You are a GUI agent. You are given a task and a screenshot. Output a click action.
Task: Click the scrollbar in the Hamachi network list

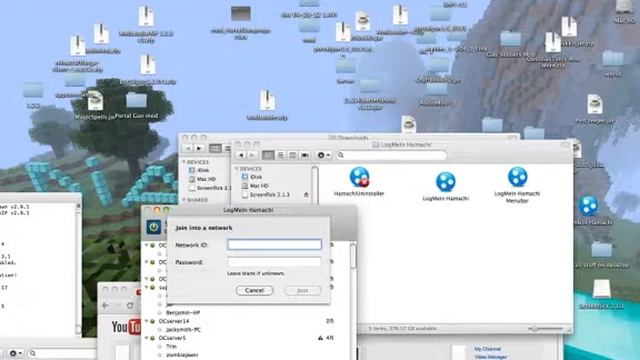tap(353, 257)
